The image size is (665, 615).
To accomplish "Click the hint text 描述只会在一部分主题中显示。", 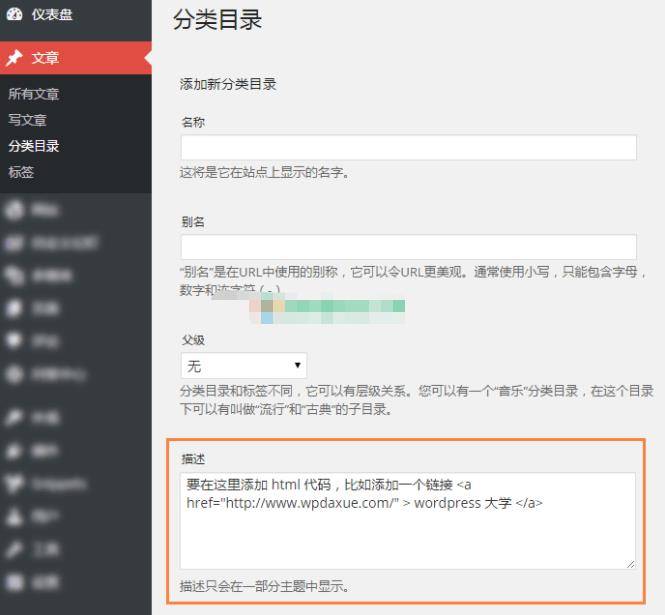I will (265, 586).
